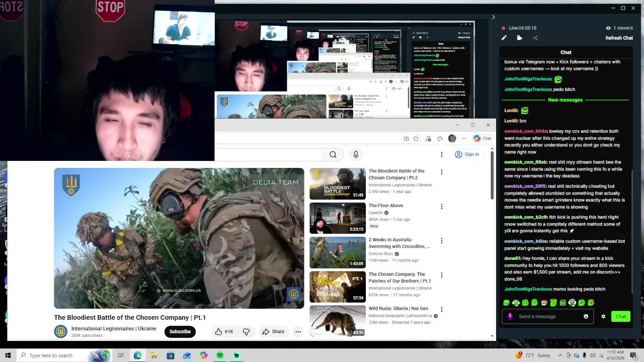Viewport: 644px width, 362px height.
Task: Subscribe to International Legionnaires channel
Action: 180,332
